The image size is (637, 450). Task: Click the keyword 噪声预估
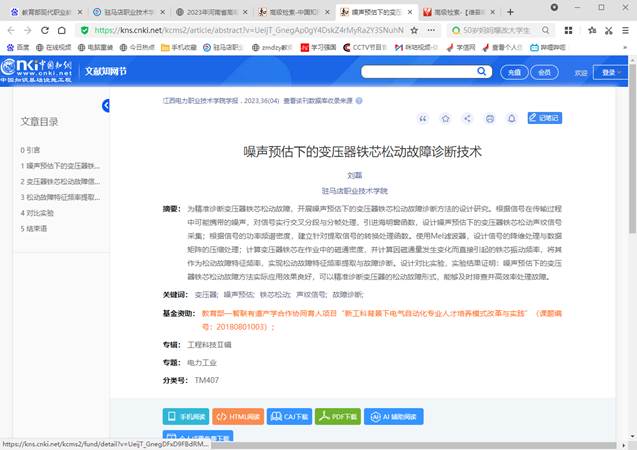[x=239, y=294]
